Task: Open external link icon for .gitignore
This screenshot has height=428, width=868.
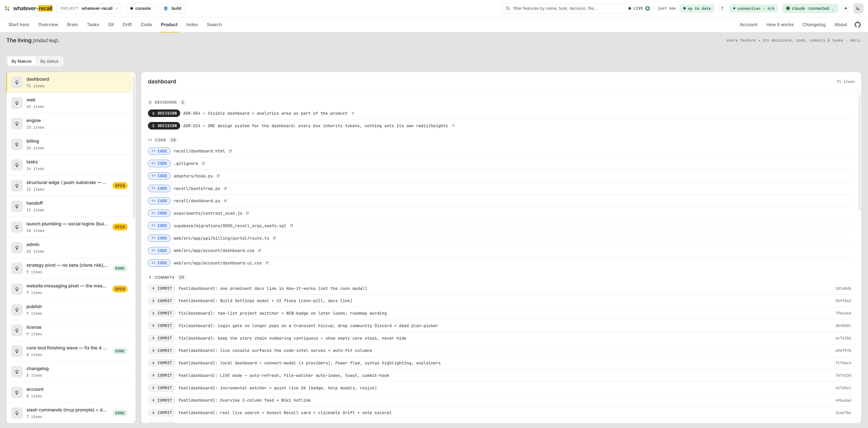Action: click(203, 164)
